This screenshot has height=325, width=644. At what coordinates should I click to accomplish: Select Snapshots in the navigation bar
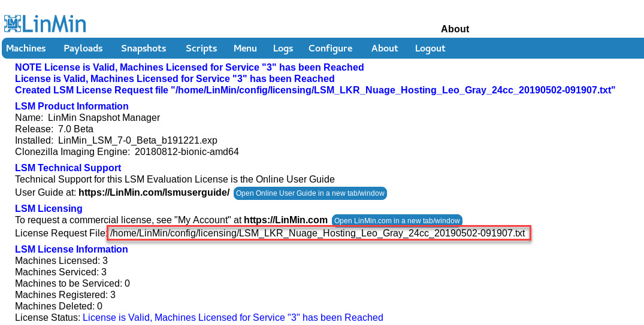(143, 48)
